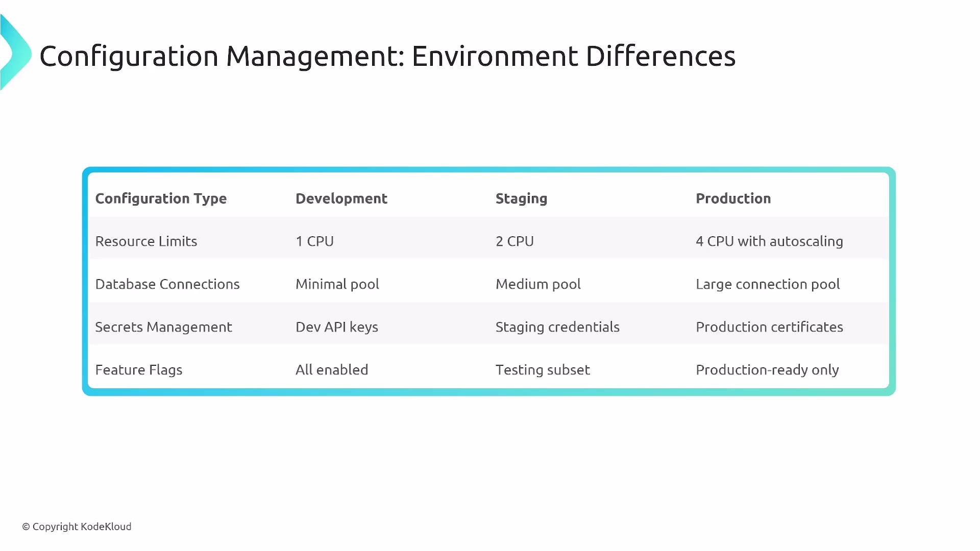The width and height of the screenshot is (980, 551).
Task: Select the 'Staging' column header
Action: 521,199
